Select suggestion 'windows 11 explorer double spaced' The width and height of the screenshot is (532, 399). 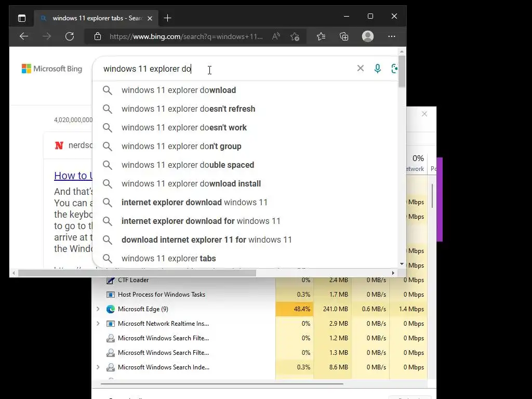pos(245,165)
